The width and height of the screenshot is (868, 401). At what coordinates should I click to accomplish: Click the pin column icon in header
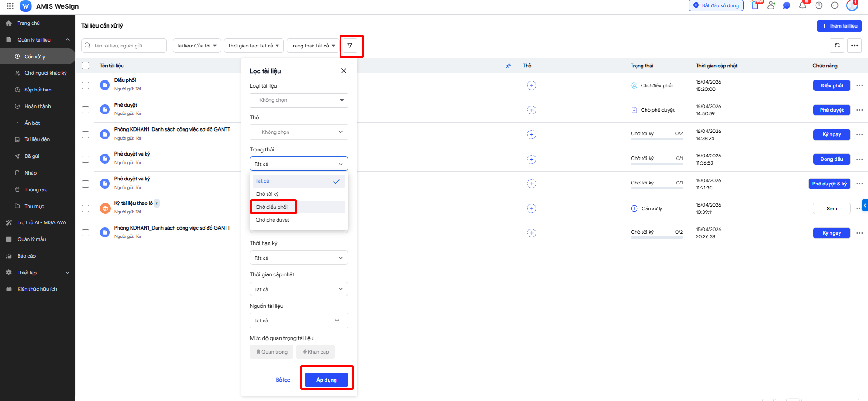pos(508,66)
